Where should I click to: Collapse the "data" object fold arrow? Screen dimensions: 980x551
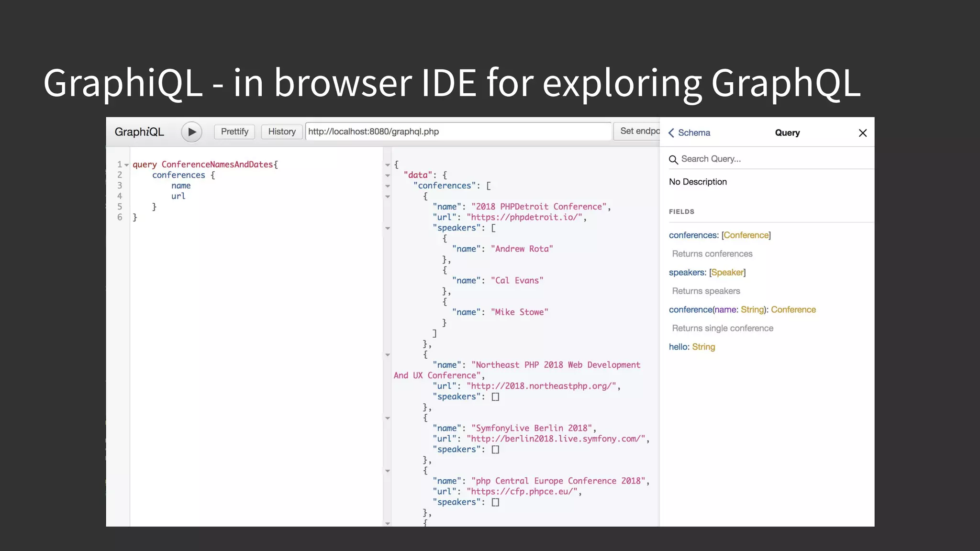tap(388, 176)
